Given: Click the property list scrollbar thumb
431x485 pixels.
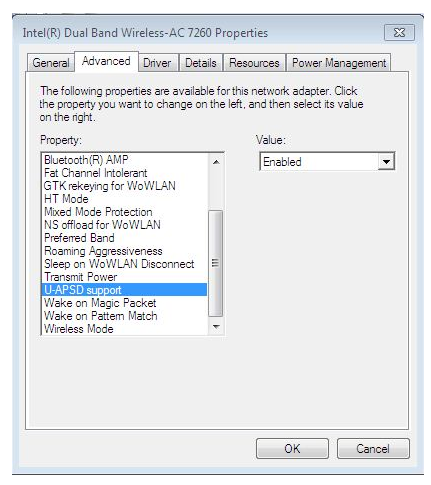Looking at the screenshot, I should click(x=216, y=263).
